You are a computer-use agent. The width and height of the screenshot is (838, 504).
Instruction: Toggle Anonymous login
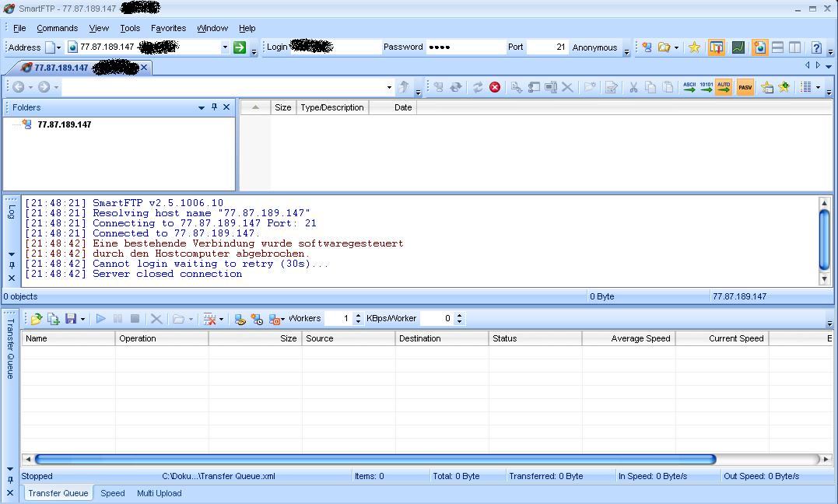click(x=594, y=47)
